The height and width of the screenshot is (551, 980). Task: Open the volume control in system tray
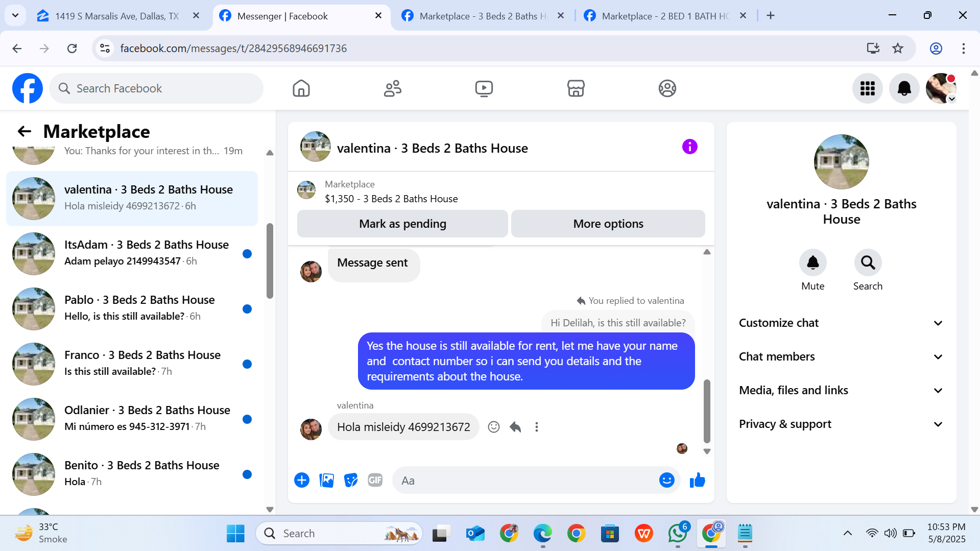[890, 534]
